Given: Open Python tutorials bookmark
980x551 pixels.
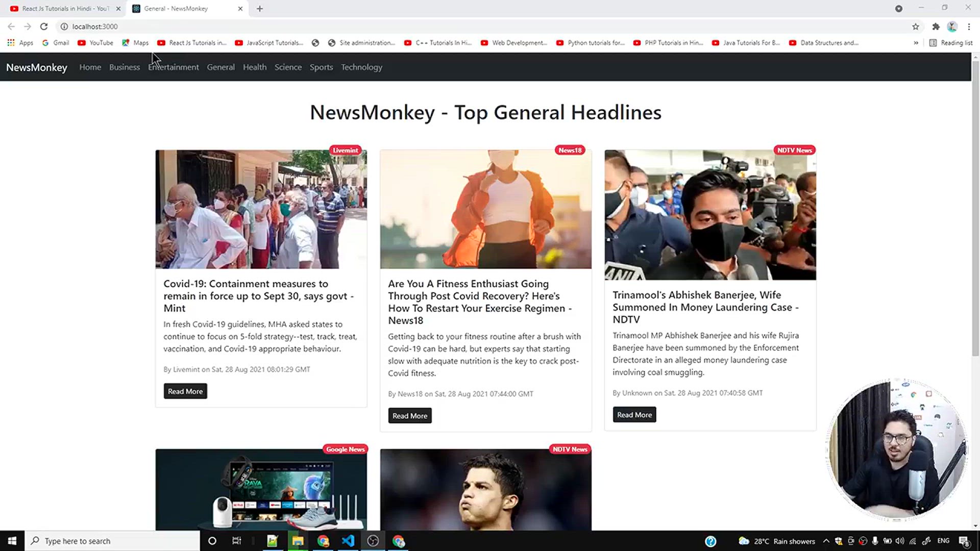Looking at the screenshot, I should (591, 43).
